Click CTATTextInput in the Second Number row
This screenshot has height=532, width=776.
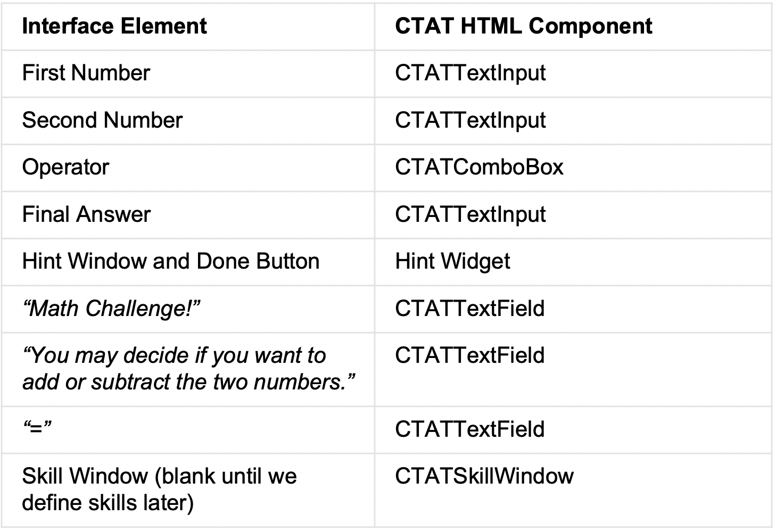470,120
